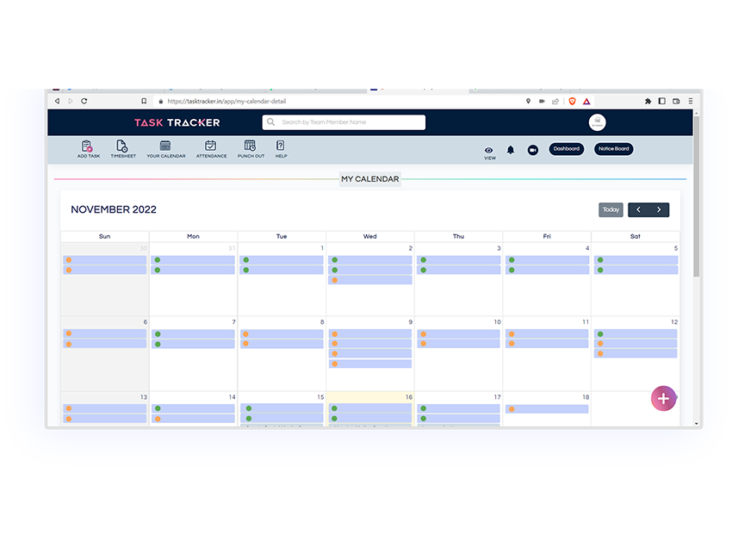The width and height of the screenshot is (732, 560).
Task: Click the team member search field
Action: point(343,121)
